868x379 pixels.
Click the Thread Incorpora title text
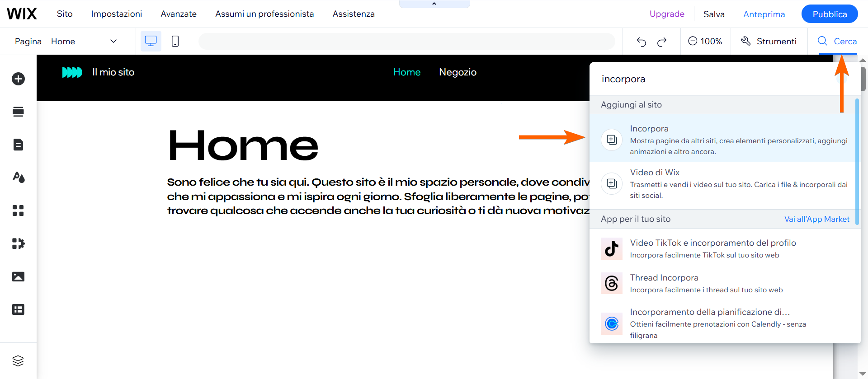pyautogui.click(x=664, y=278)
